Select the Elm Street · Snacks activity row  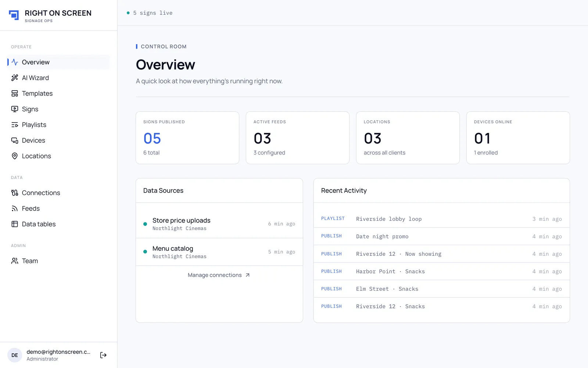441,289
